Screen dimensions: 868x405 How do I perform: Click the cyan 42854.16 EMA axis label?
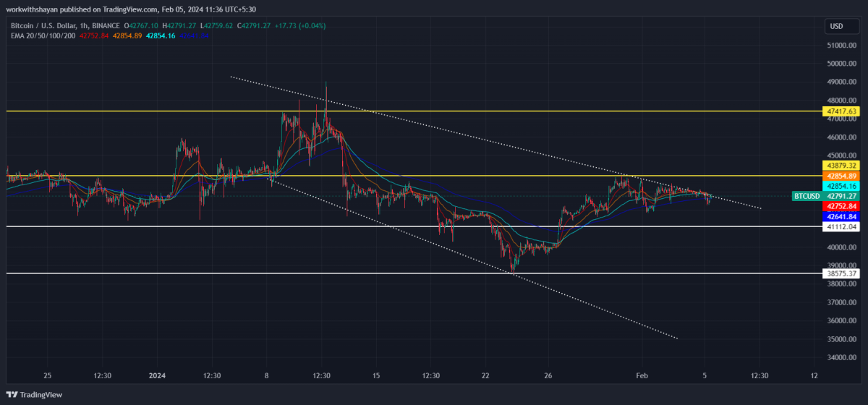point(841,186)
